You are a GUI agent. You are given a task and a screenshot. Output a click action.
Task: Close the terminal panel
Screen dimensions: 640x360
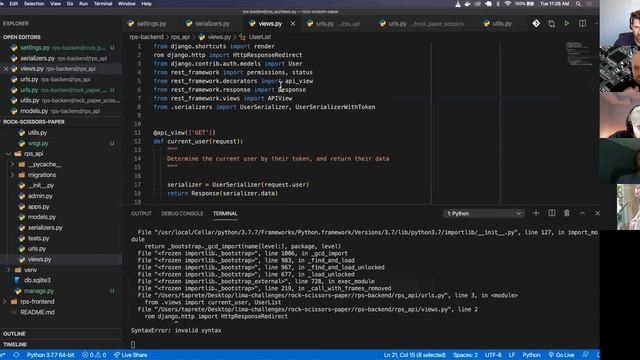597,213
